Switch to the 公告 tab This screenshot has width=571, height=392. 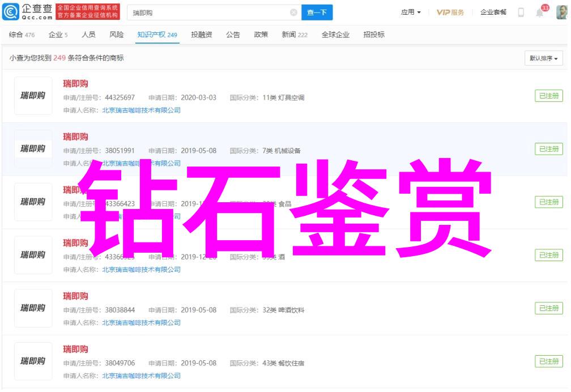[x=233, y=35]
